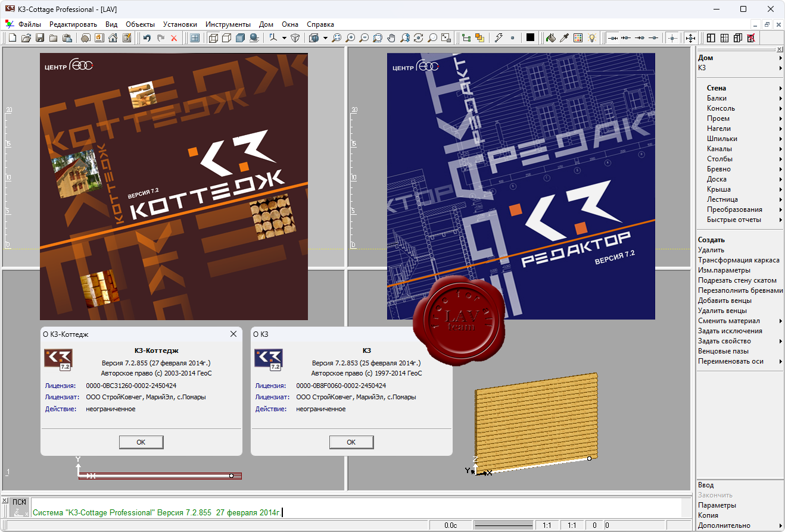
Task: Click the black current color swatch
Action: coord(530,38)
